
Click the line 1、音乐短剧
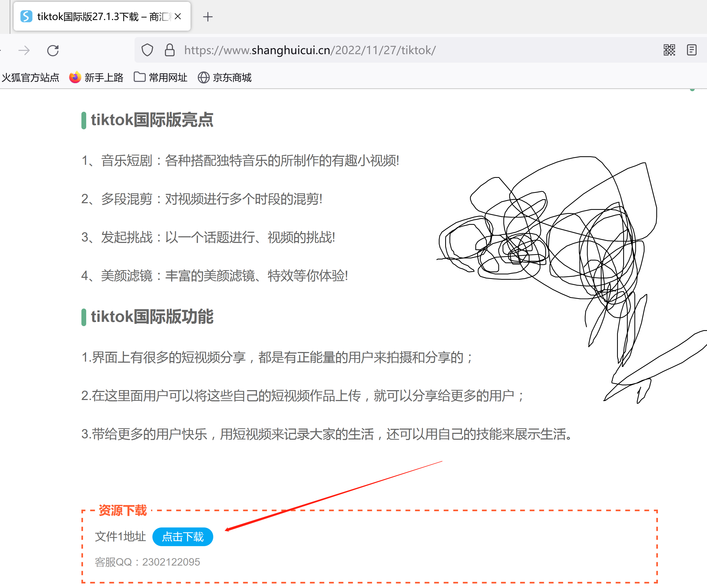coord(240,161)
